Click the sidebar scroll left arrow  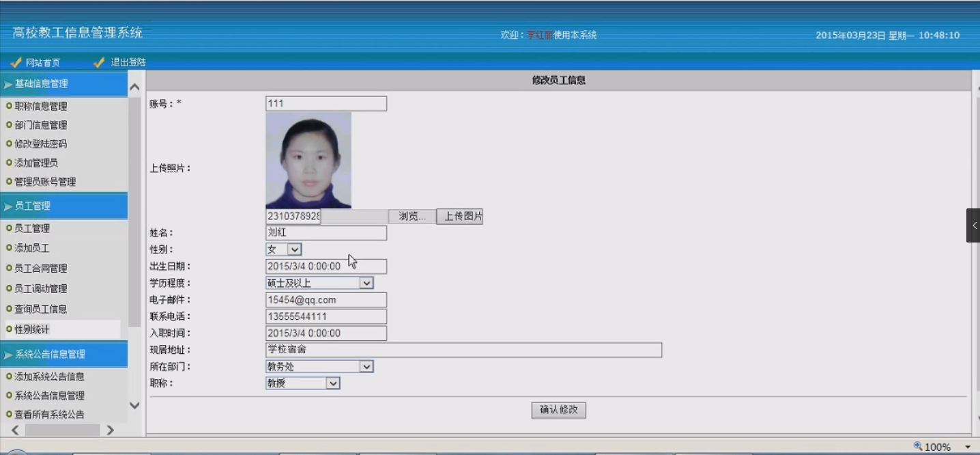(16, 430)
